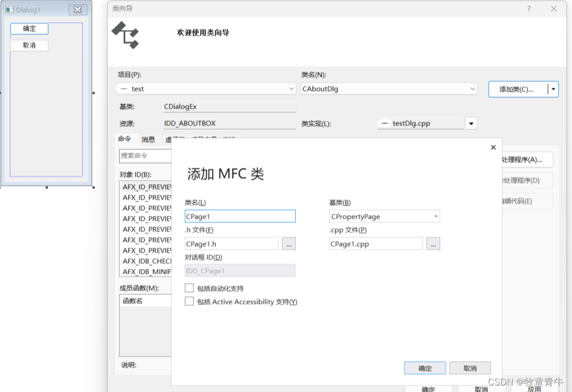
Task: Select the AFX_IDB_MINIF list item
Action: pyautogui.click(x=146, y=272)
